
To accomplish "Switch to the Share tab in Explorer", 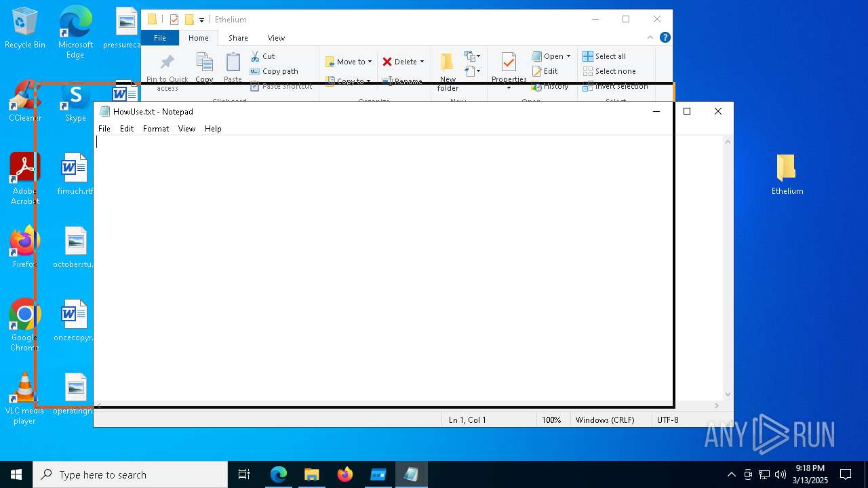I will point(238,38).
